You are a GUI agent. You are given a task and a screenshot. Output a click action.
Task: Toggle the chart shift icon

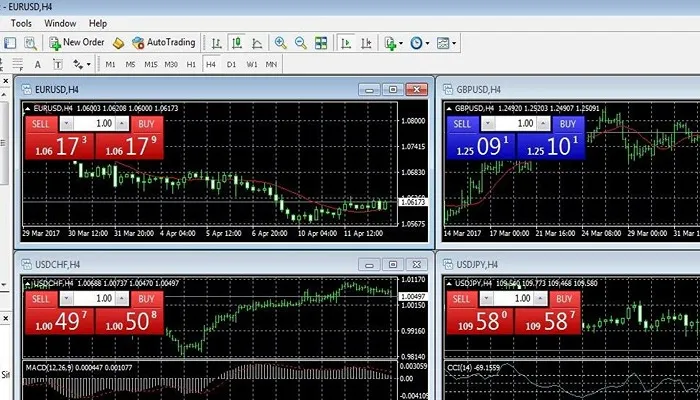point(365,43)
